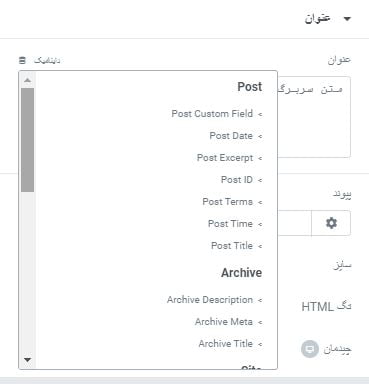
Task: Click the title text area field
Action: click(314, 117)
